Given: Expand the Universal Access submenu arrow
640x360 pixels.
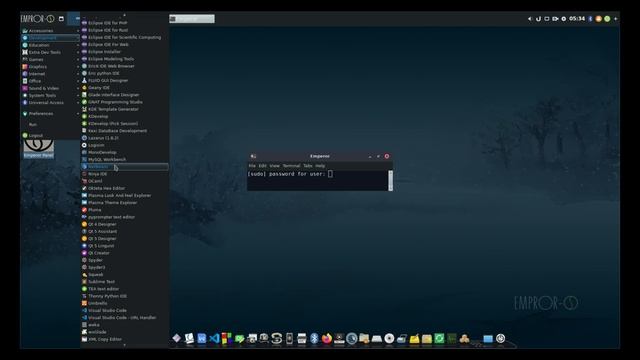Looking at the screenshot, I should pos(78,102).
